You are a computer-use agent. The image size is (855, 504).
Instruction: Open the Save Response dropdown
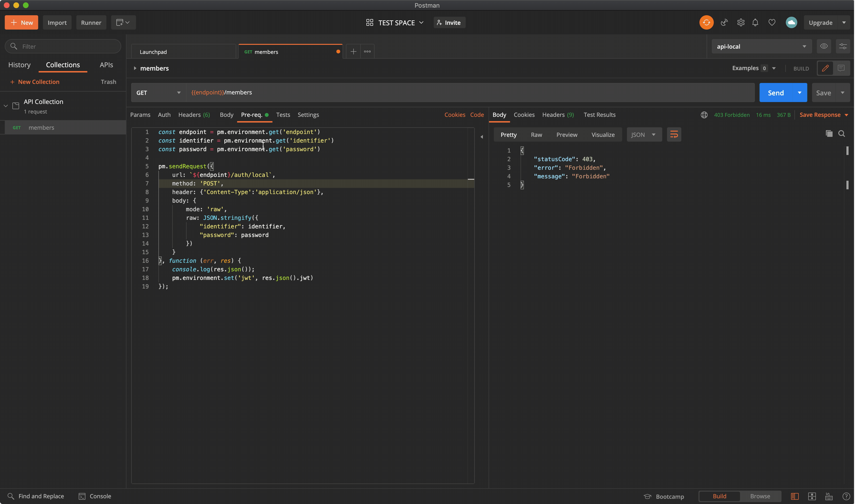pos(824,115)
